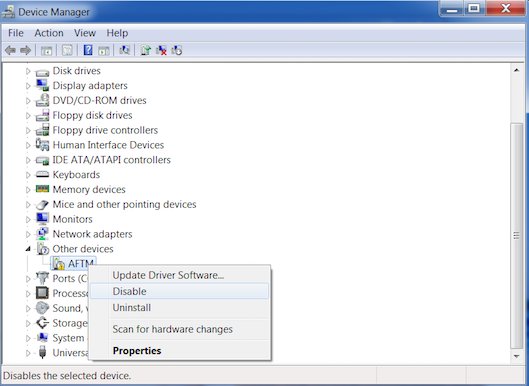The width and height of the screenshot is (529, 386).
Task: Open the Properties toolbar icon
Action: click(x=67, y=51)
